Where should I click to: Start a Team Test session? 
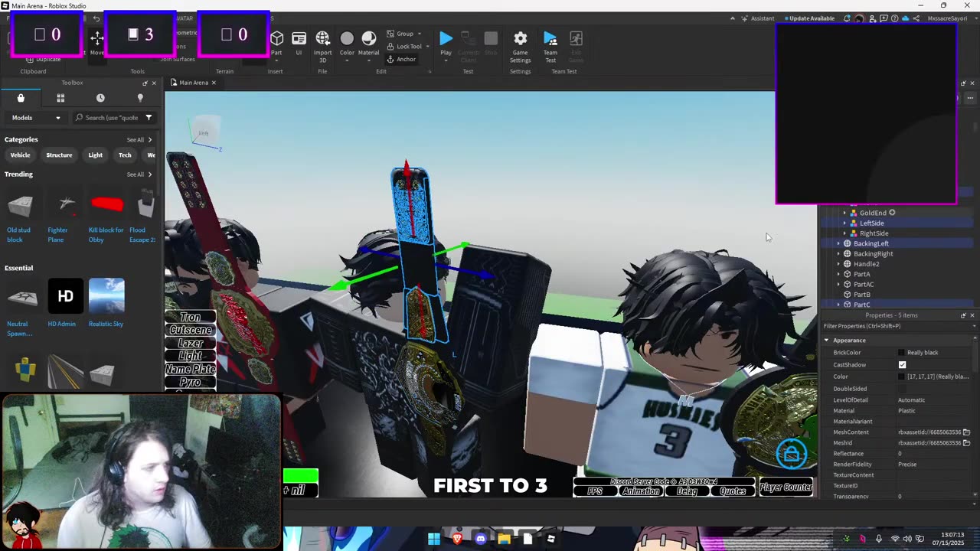(550, 46)
